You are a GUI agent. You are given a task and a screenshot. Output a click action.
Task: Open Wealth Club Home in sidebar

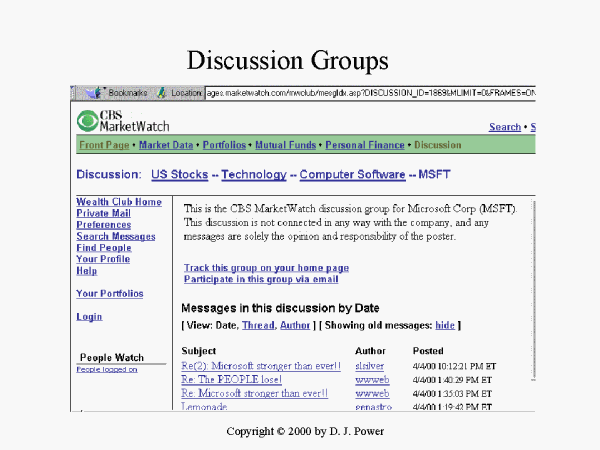[x=119, y=202]
